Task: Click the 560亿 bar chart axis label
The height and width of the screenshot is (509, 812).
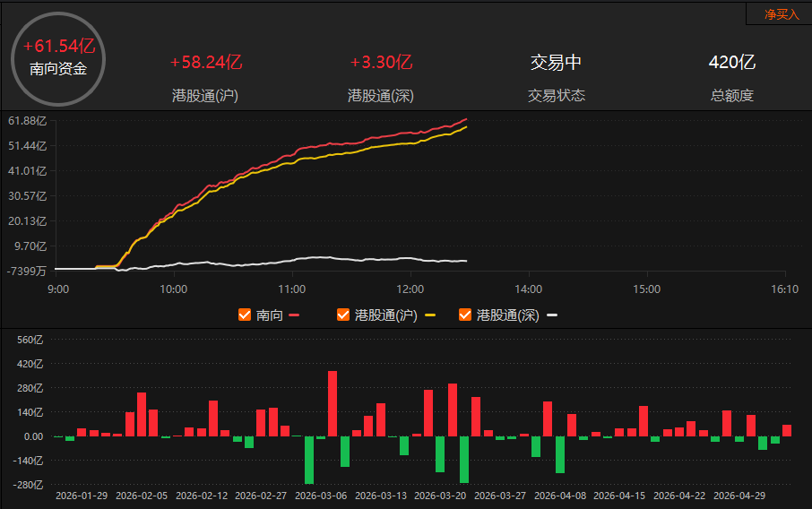Action: click(30, 340)
